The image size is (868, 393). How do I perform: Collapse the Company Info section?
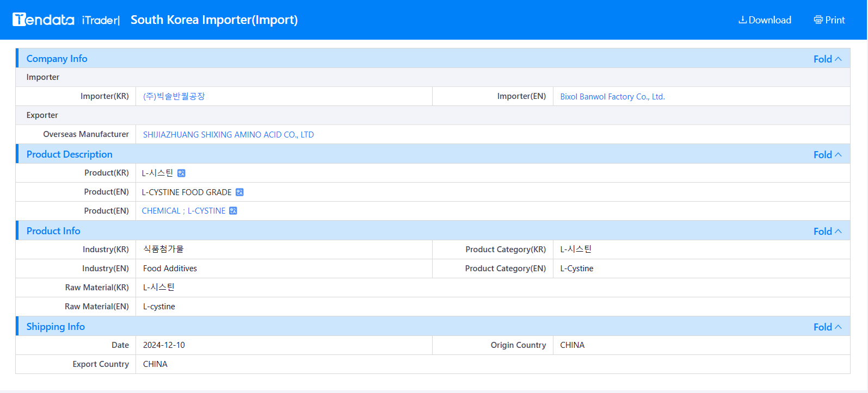pyautogui.click(x=827, y=59)
